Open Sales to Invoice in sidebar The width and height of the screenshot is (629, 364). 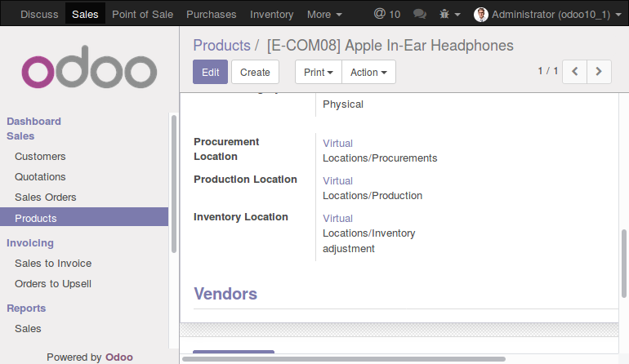pos(53,264)
